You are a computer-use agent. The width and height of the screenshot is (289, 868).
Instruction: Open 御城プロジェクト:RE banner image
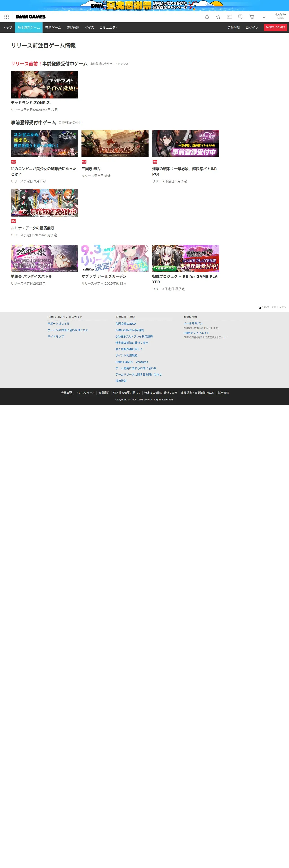pyautogui.click(x=185, y=258)
